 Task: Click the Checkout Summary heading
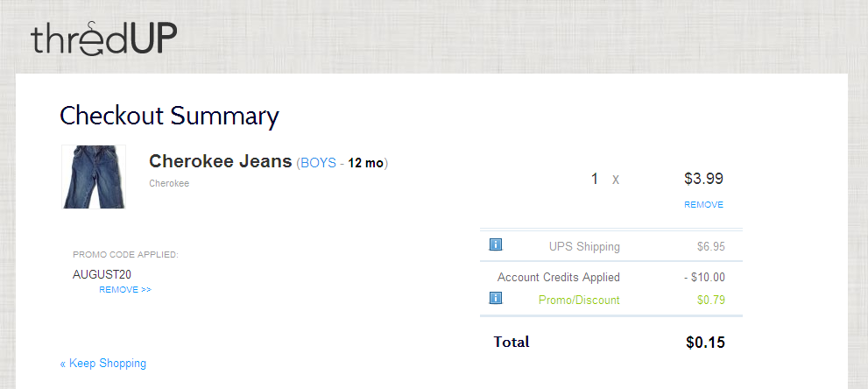point(169,117)
